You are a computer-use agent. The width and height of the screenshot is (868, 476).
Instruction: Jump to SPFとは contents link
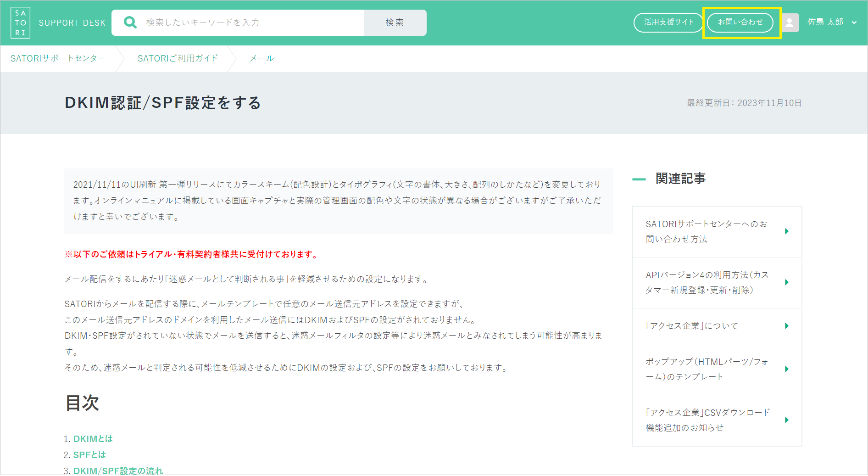coord(89,455)
